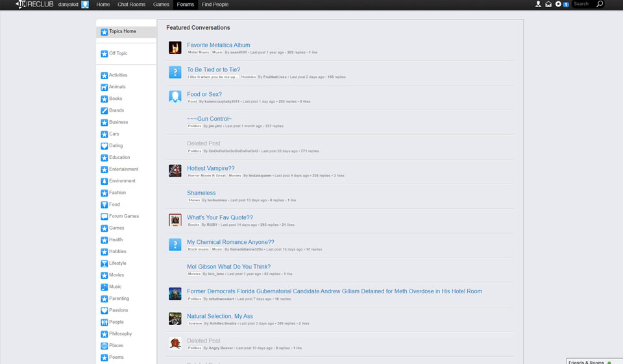Click the Music note icon
This screenshot has height=364, width=623.
tap(104, 287)
